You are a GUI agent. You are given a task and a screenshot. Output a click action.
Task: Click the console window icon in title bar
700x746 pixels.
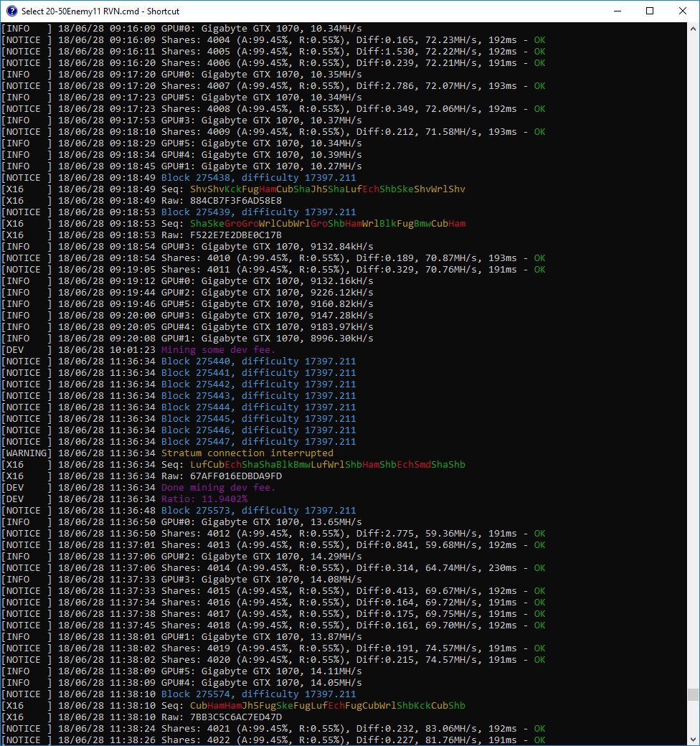(x=11, y=11)
